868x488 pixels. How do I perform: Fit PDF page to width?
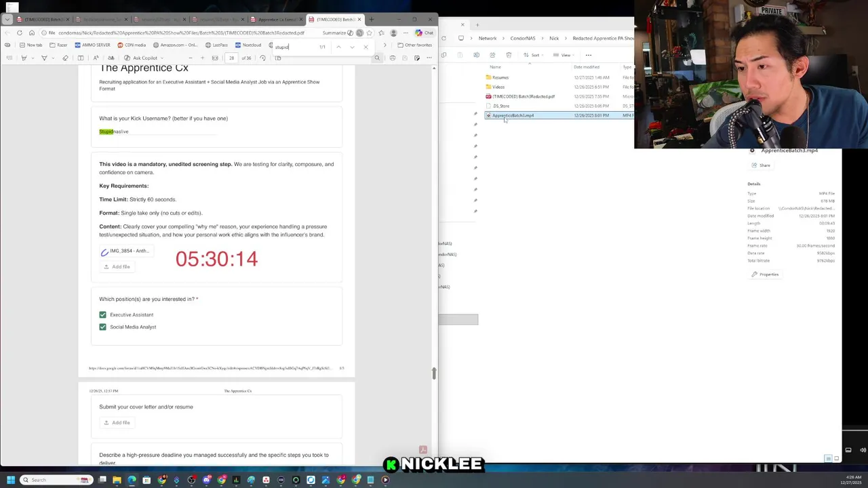215,58
